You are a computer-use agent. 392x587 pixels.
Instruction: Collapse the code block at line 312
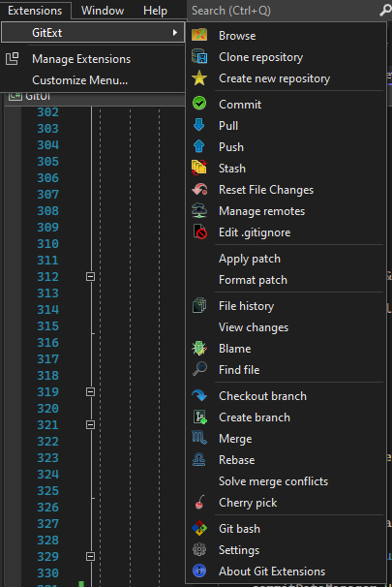tap(91, 277)
